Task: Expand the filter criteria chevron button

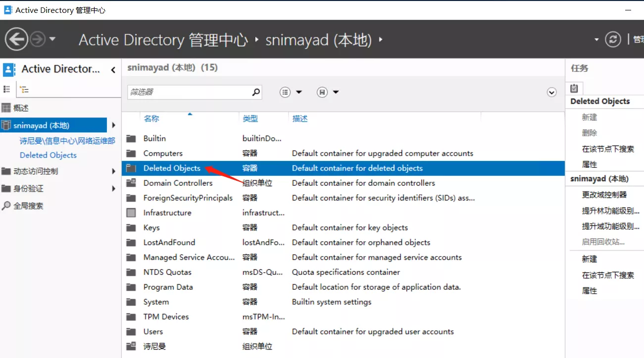Action: click(552, 93)
